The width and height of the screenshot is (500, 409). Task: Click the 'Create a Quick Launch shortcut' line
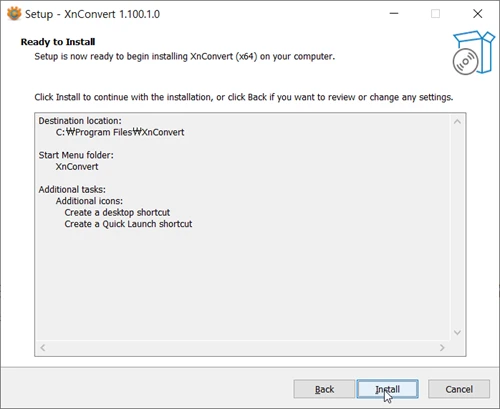pyautogui.click(x=128, y=224)
